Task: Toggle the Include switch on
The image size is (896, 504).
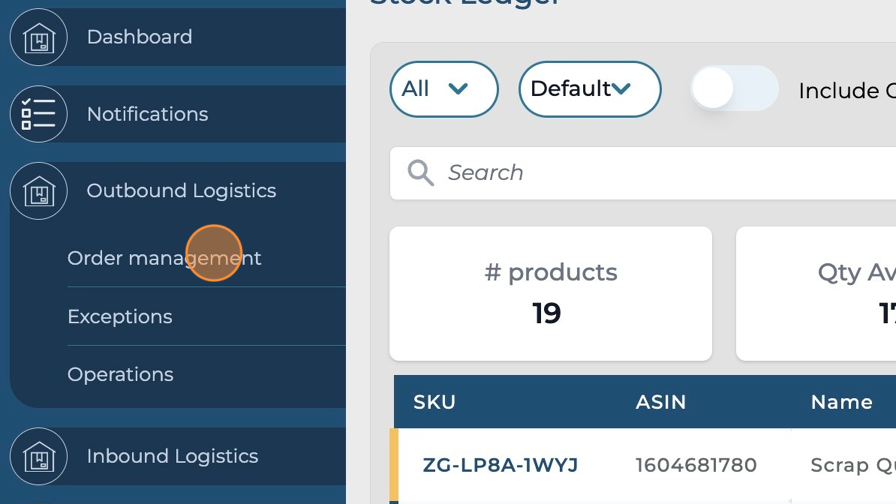Action: pyautogui.click(x=734, y=90)
